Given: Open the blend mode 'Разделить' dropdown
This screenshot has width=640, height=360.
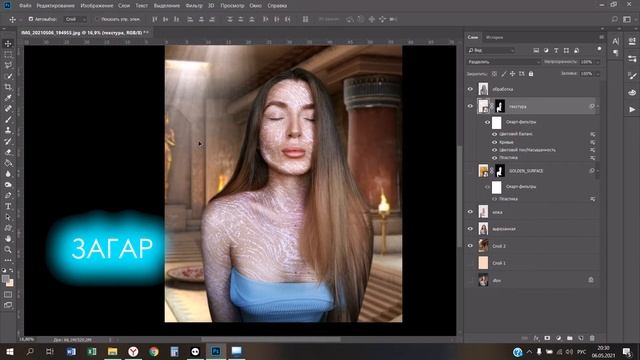Looking at the screenshot, I should tap(504, 62).
